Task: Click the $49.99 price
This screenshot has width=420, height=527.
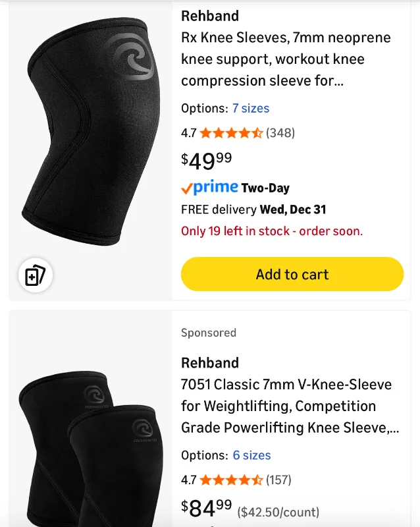Action: click(x=206, y=161)
